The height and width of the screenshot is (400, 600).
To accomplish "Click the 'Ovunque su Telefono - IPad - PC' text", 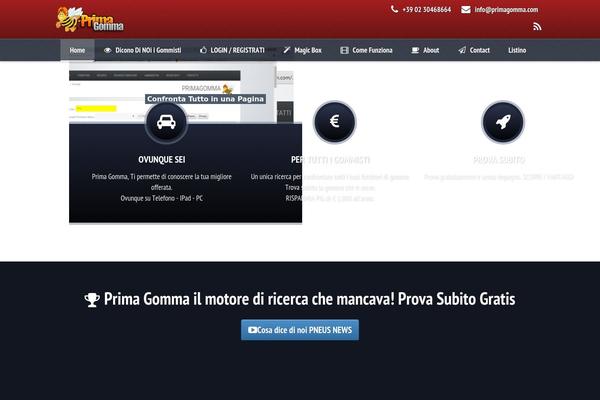I will click(161, 198).
